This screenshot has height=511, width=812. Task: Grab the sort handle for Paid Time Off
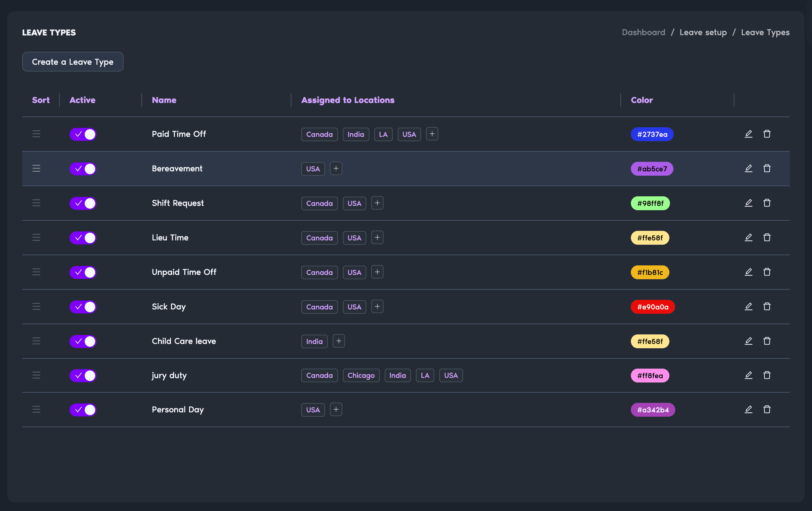point(36,134)
